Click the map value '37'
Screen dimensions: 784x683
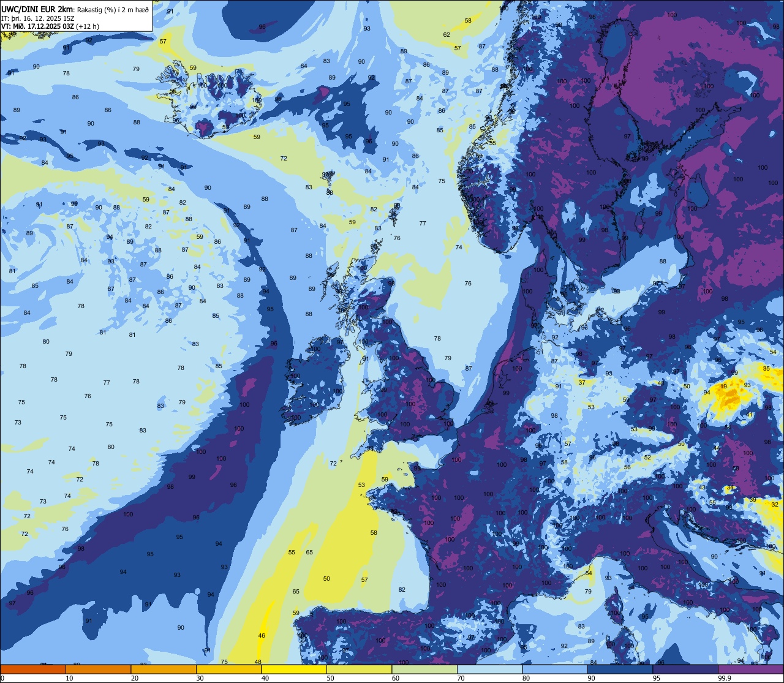[x=582, y=383]
